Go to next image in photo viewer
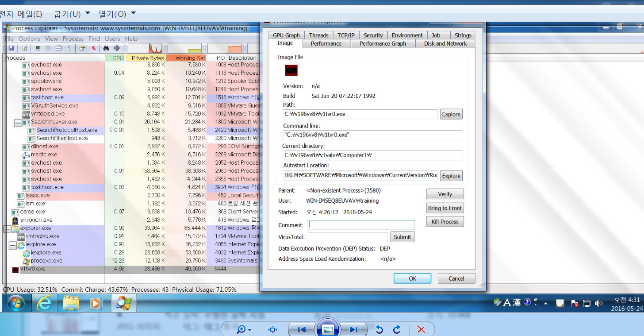This screenshot has height=336, width=644. coord(353,329)
